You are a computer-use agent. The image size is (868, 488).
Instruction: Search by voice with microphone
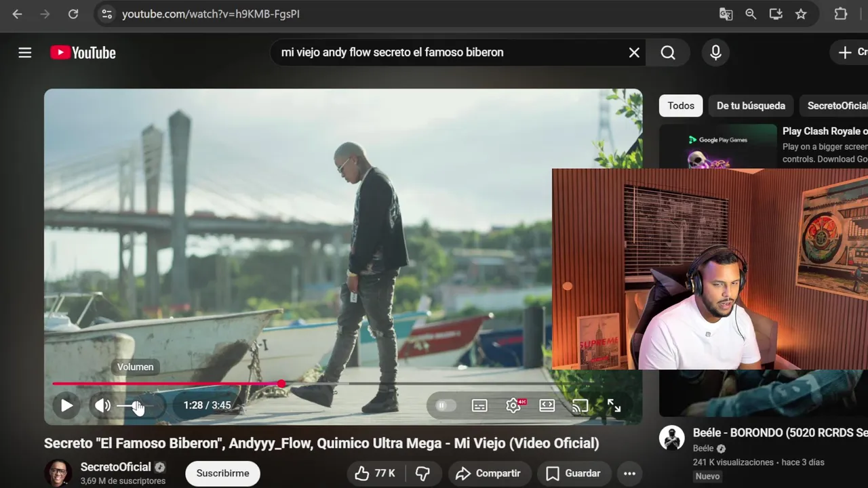click(x=715, y=53)
